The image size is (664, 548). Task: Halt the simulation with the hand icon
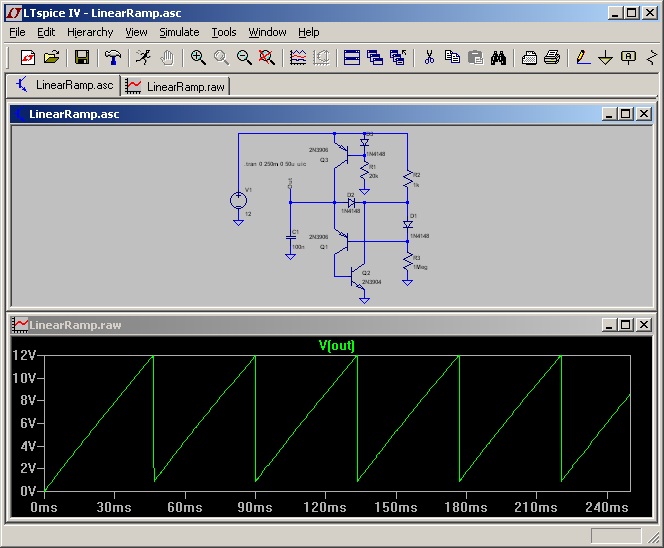(x=167, y=57)
